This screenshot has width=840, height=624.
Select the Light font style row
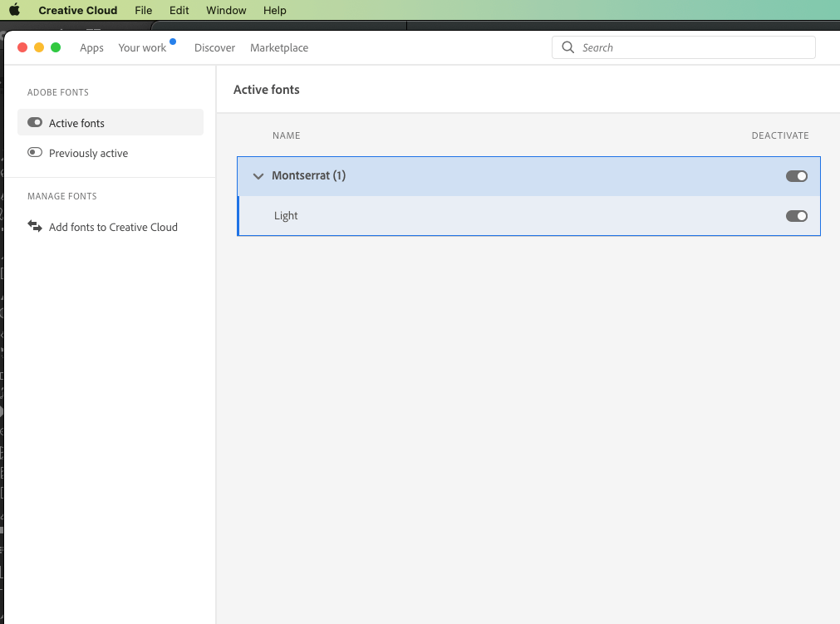tap(528, 216)
